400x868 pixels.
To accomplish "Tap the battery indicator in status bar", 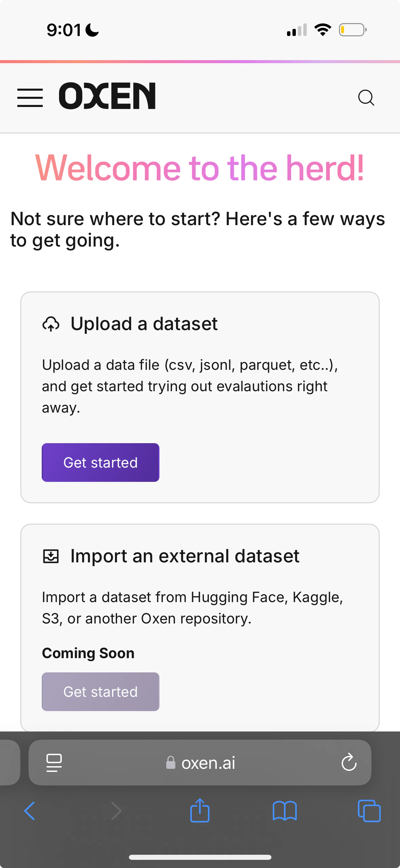I will point(353,30).
